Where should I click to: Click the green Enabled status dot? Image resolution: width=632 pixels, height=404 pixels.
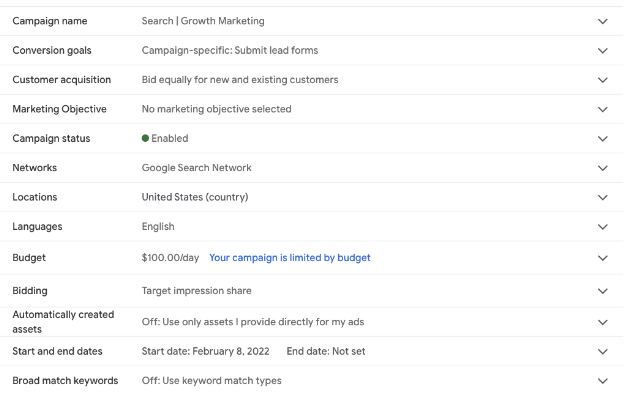click(x=146, y=139)
